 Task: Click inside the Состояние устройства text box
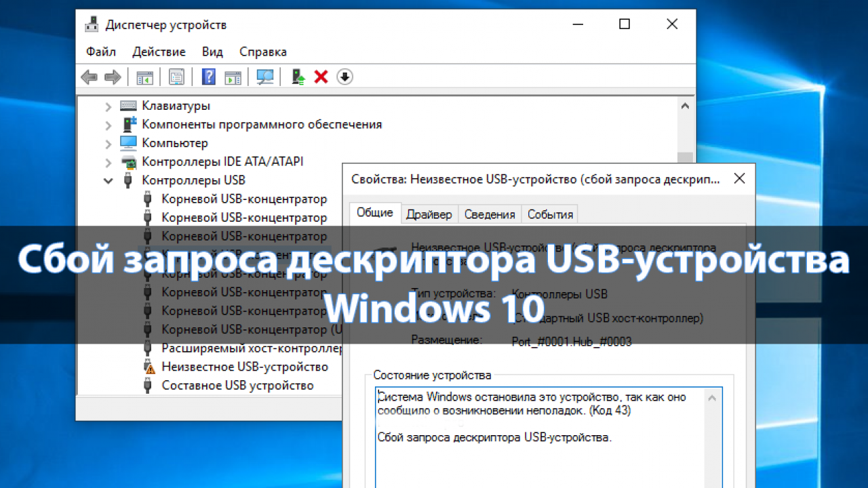click(549, 438)
